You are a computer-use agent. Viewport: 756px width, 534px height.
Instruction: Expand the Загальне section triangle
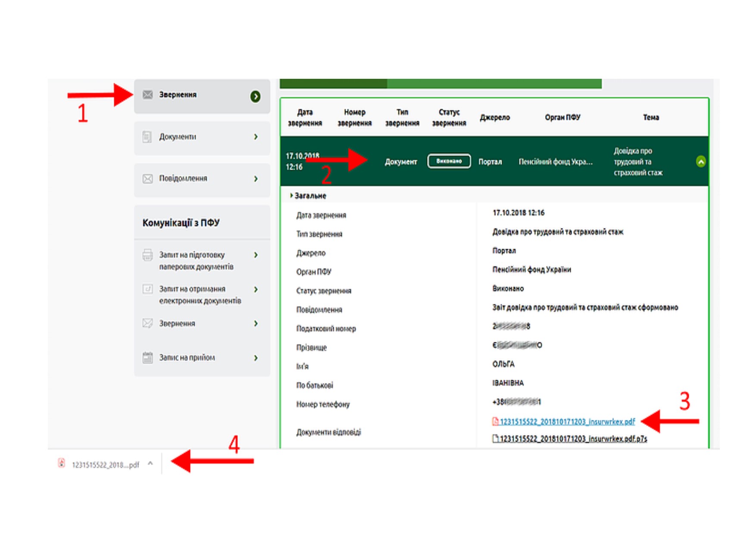(291, 196)
